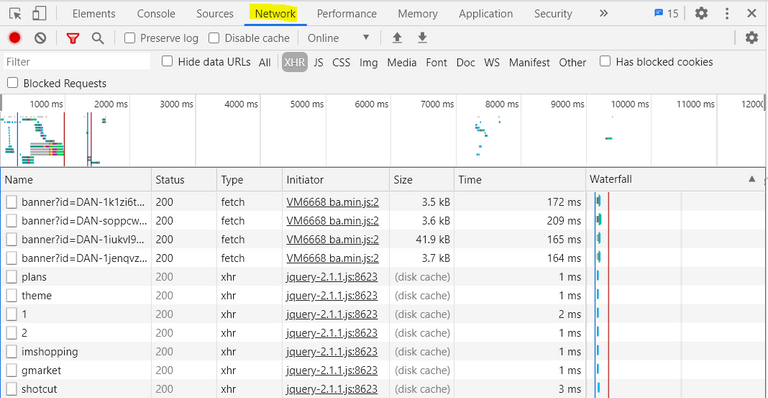Screen dimensions: 768x398
Task: Open the Performance tab
Action: [347, 14]
